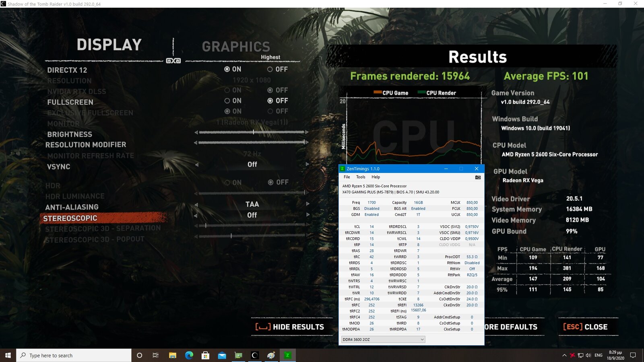Click the Cortana circle icon

tap(139, 355)
